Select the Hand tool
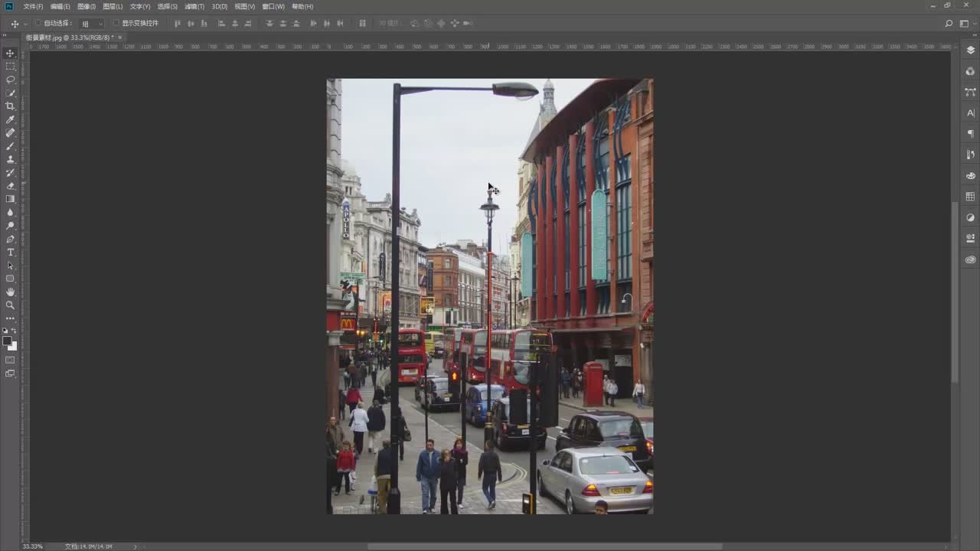The height and width of the screenshot is (551, 980). click(x=10, y=292)
